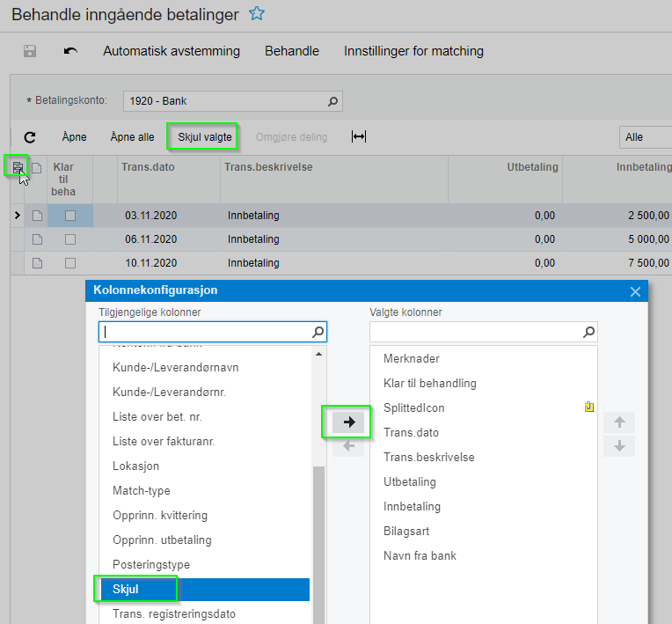Viewport: 672px width, 624px height.
Task: Select Liste over fakturanr.
Action: (164, 441)
